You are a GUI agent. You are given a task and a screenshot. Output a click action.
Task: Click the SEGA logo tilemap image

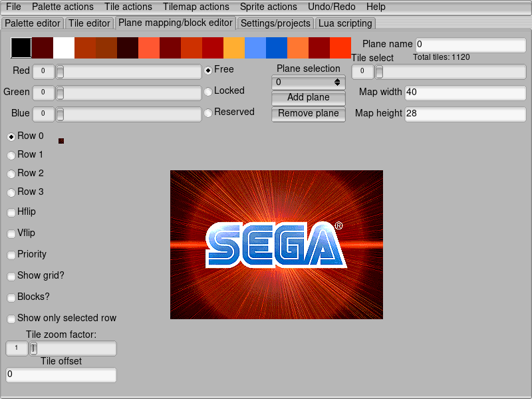[x=277, y=245]
